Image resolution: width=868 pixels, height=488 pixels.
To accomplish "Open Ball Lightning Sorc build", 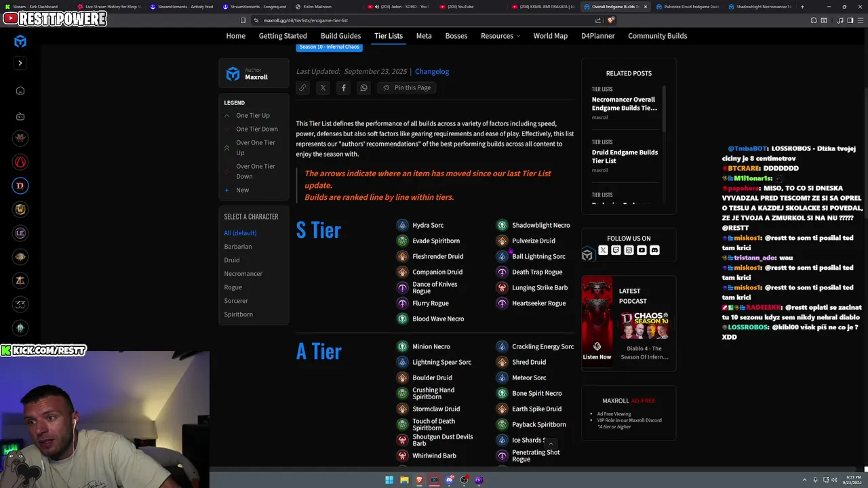I will click(x=531, y=256).
